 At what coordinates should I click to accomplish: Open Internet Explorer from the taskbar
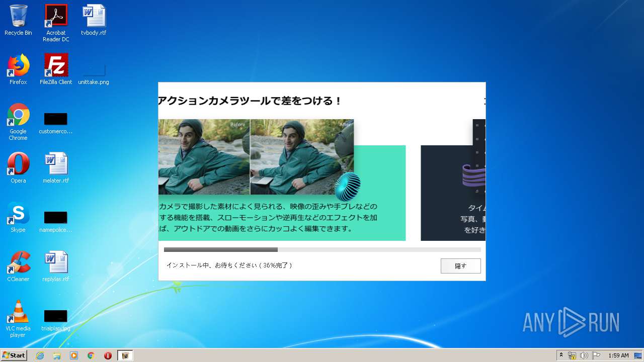coord(40,355)
